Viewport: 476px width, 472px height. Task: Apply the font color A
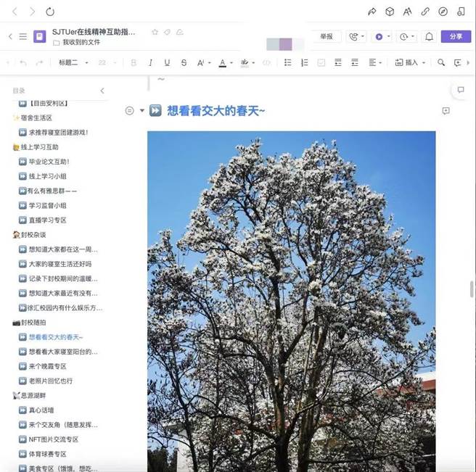point(223,63)
